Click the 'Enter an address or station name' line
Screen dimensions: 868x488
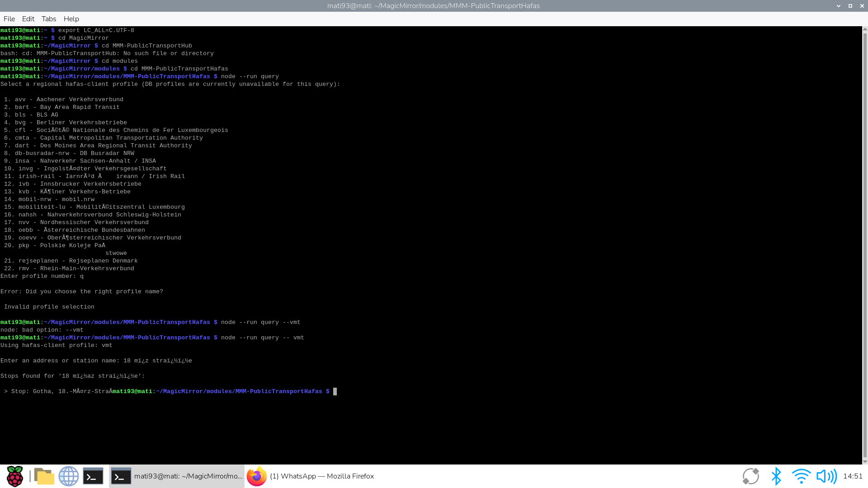point(96,361)
